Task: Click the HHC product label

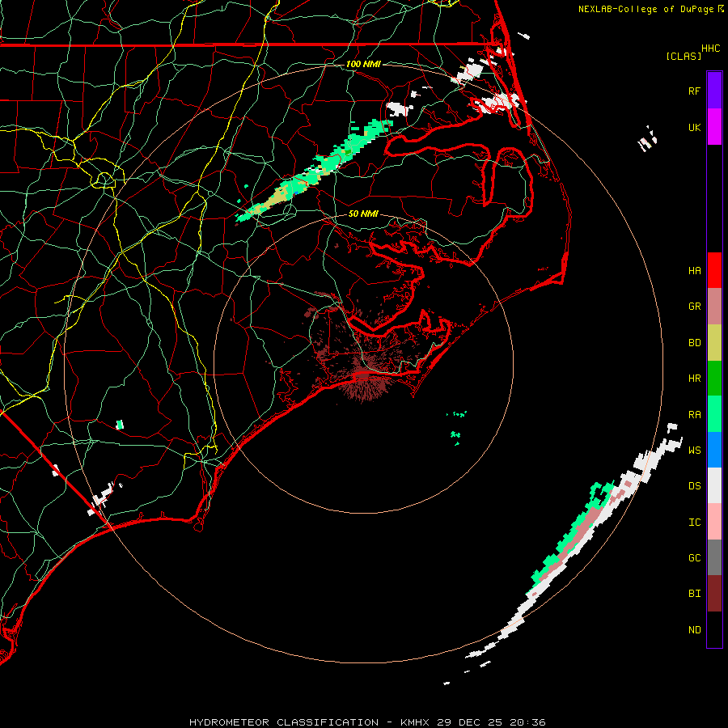Action: click(x=710, y=48)
